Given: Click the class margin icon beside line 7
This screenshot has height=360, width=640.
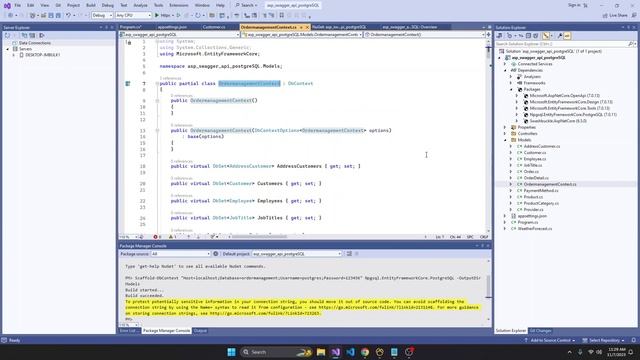Looking at the screenshot, I should [x=128, y=84].
